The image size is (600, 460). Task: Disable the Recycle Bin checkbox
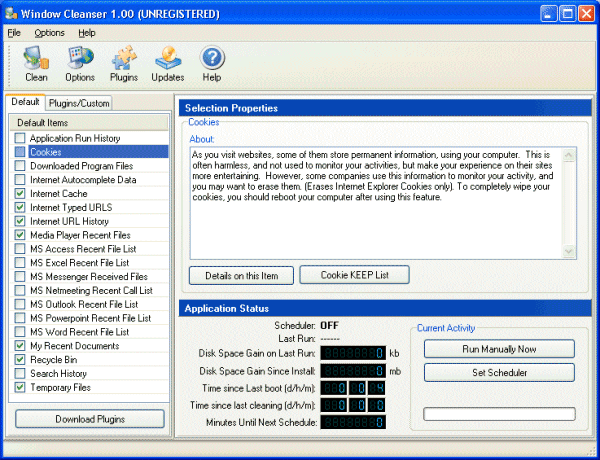coord(21,359)
